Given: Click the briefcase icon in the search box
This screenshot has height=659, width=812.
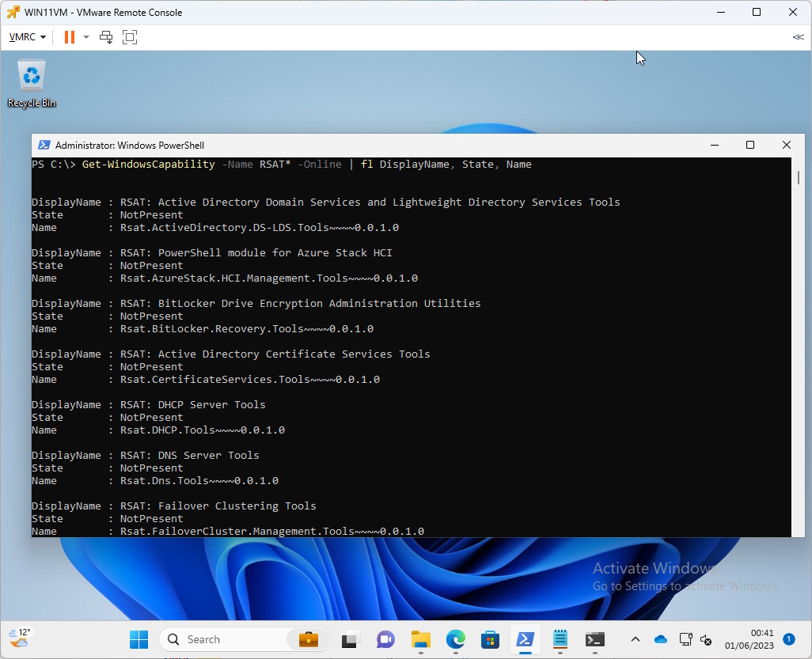Looking at the screenshot, I should tap(309, 640).
